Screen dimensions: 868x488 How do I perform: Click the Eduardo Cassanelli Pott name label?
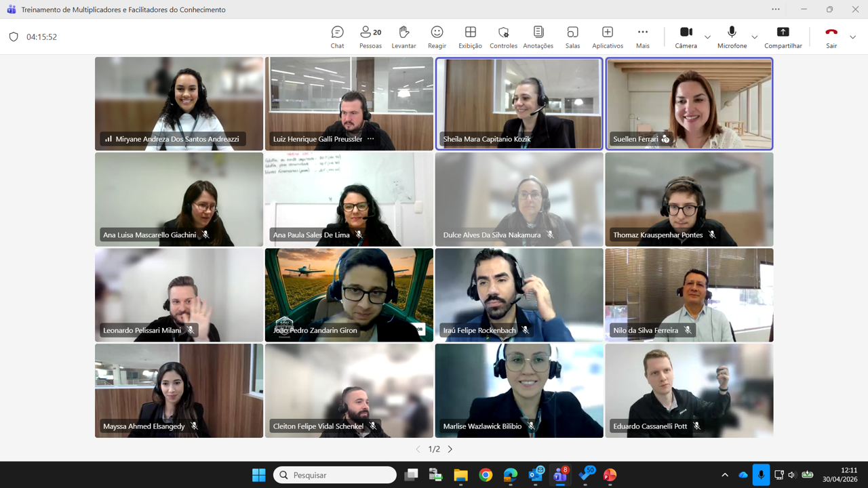(x=650, y=426)
